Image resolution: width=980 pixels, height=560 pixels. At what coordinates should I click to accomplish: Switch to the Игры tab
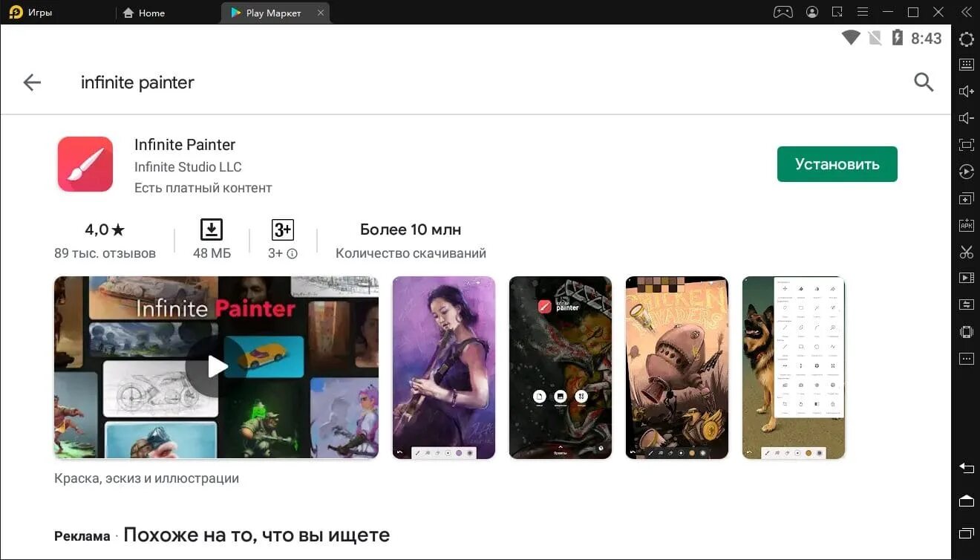coord(32,13)
